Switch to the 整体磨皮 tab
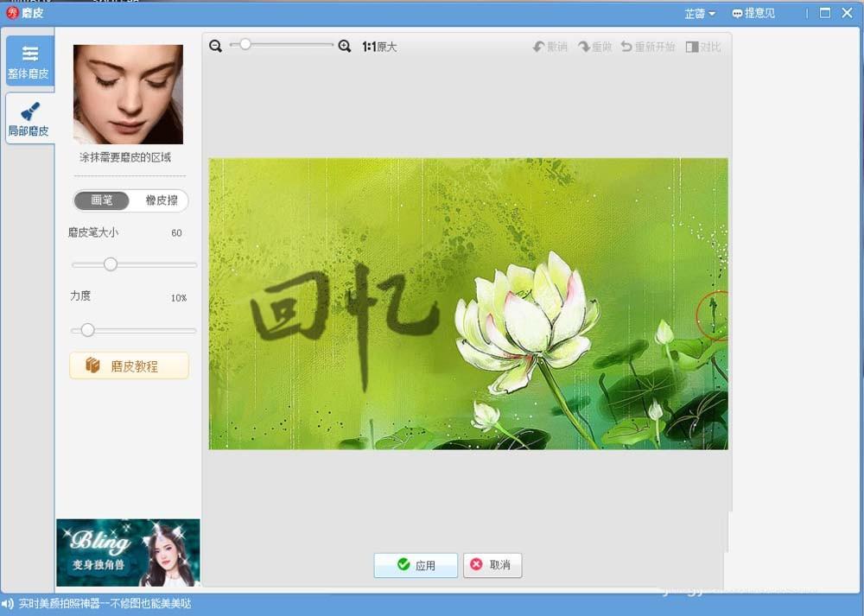Viewport: 864px width, 616px height. pos(29,61)
